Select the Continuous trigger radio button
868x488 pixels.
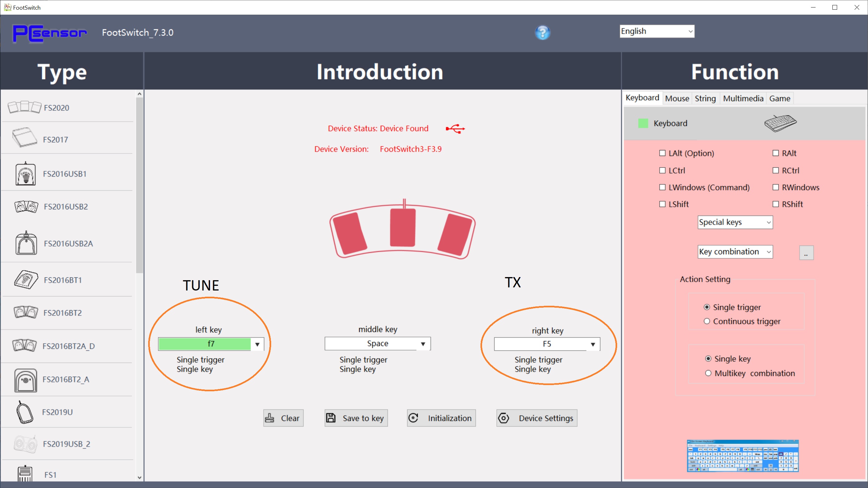point(707,321)
